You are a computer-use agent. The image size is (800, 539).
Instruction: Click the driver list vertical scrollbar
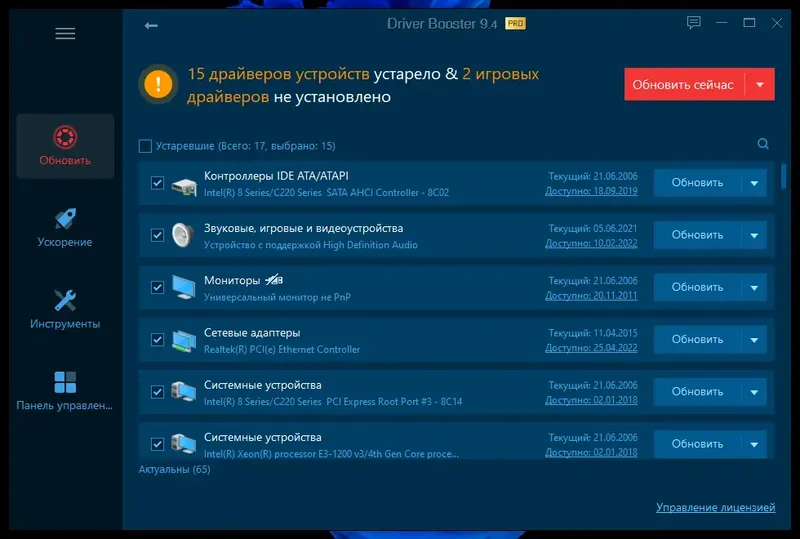click(x=784, y=176)
